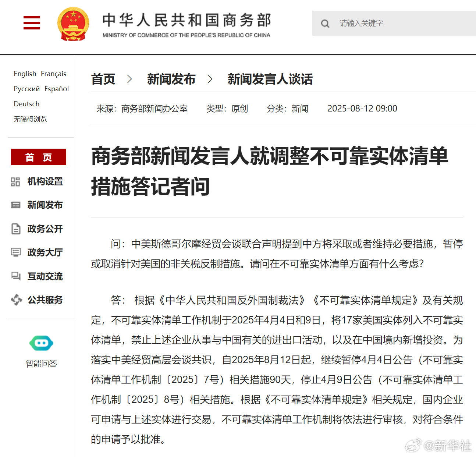Switch the site to Русский

[x=26, y=89]
